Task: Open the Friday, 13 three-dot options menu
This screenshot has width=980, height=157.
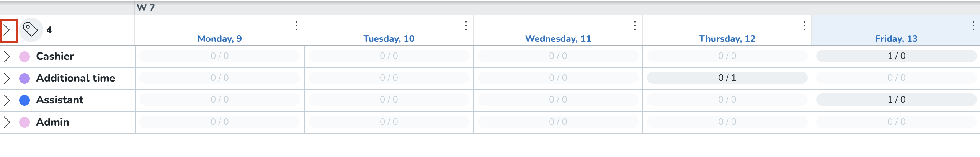Action: [x=973, y=26]
